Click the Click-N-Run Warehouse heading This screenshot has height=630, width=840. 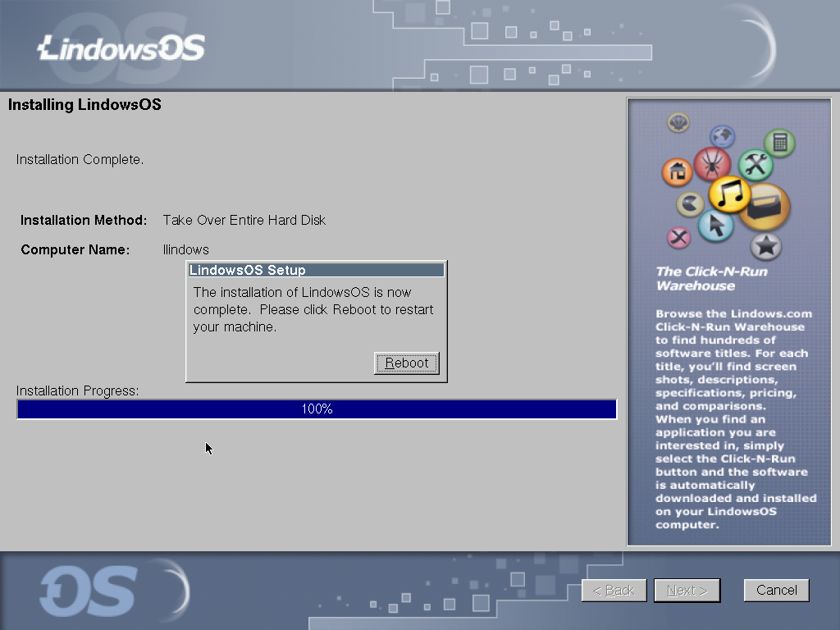pos(711,279)
